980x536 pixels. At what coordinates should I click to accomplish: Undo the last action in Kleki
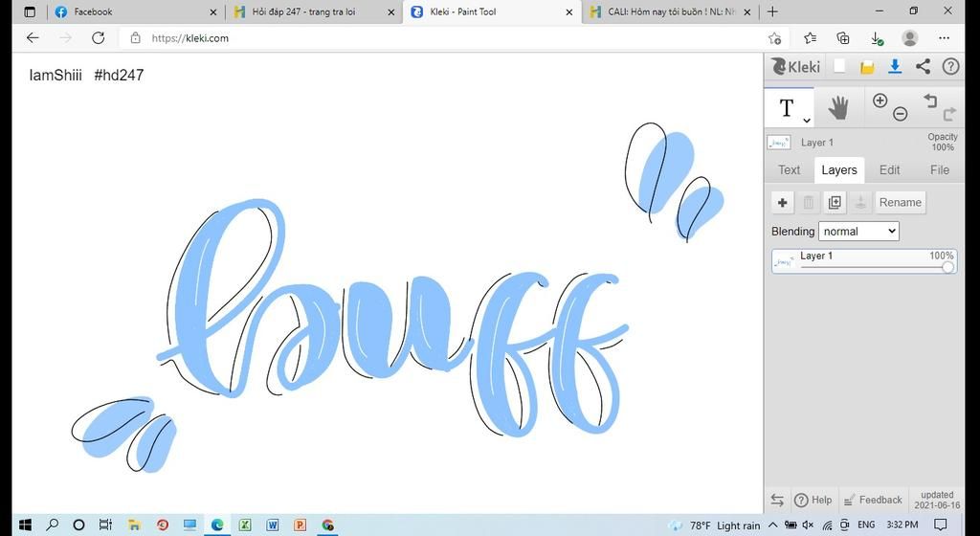coord(930,100)
